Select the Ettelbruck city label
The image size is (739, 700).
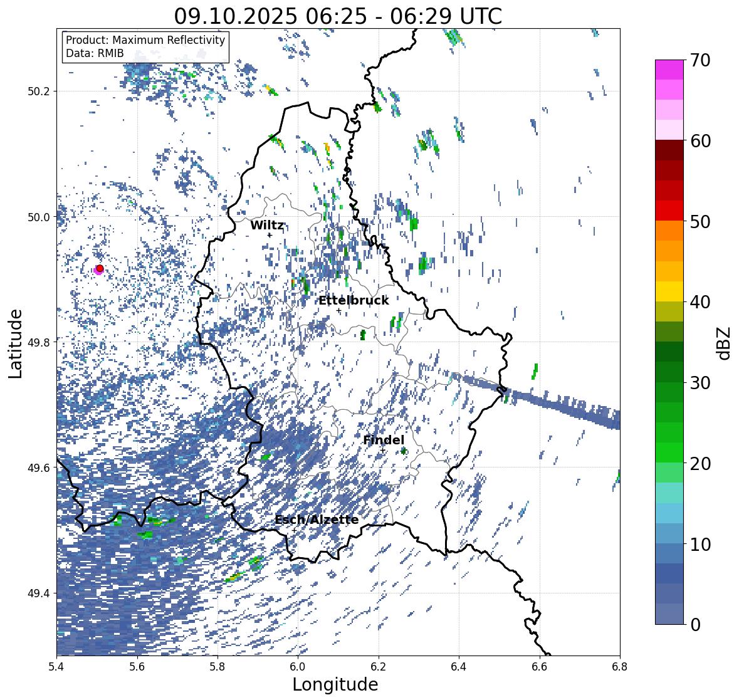coord(354,300)
